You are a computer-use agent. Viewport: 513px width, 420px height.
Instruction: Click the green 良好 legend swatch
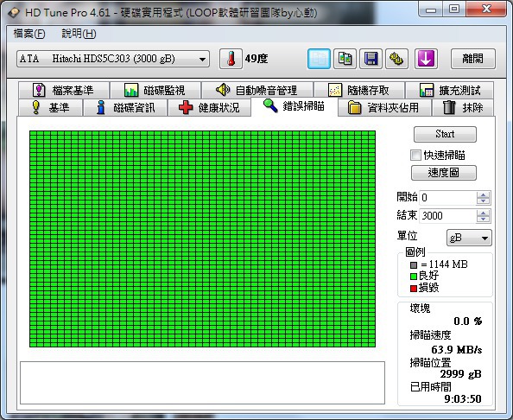414,277
